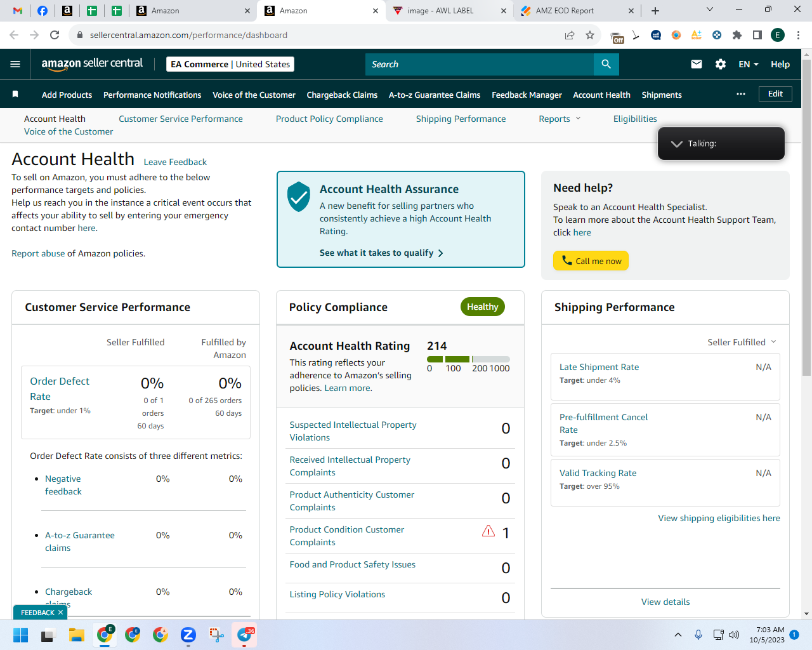Click the browser address bar URL
The height and width of the screenshot is (650, 812).
coord(188,35)
